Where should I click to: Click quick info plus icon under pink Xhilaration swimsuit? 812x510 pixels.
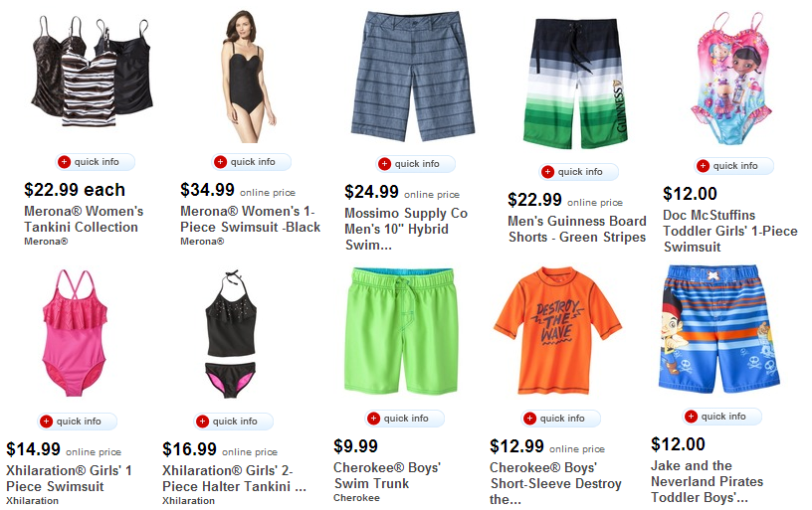pos(46,422)
